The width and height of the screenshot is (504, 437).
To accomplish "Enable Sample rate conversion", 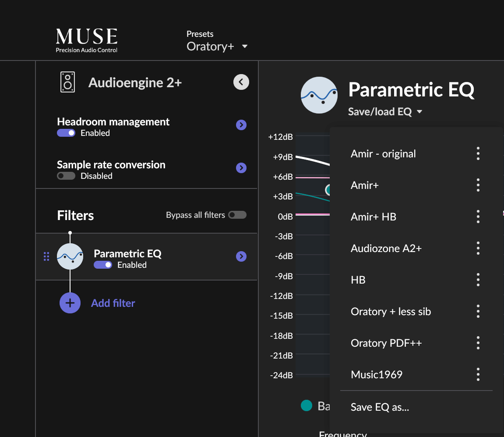I will [x=66, y=176].
